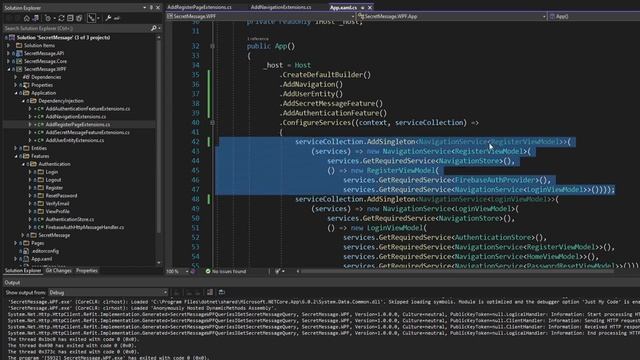Click the Pages folder icon
The width and height of the screenshot is (640, 360).
(26, 243)
